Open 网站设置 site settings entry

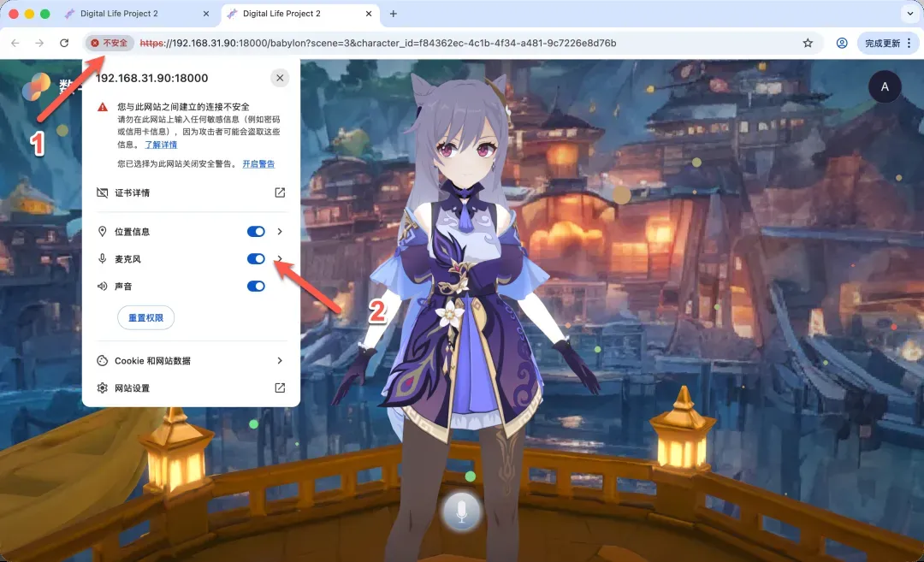click(191, 387)
